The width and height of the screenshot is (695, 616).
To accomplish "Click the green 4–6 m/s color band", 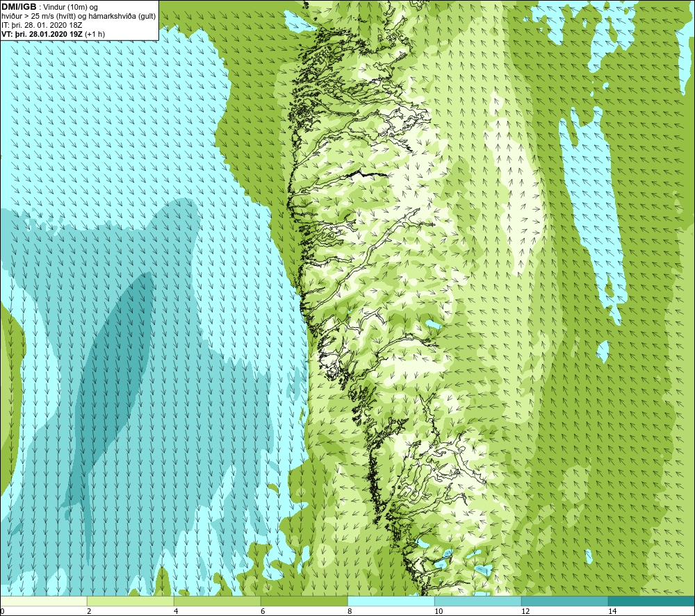I will 217,601.
